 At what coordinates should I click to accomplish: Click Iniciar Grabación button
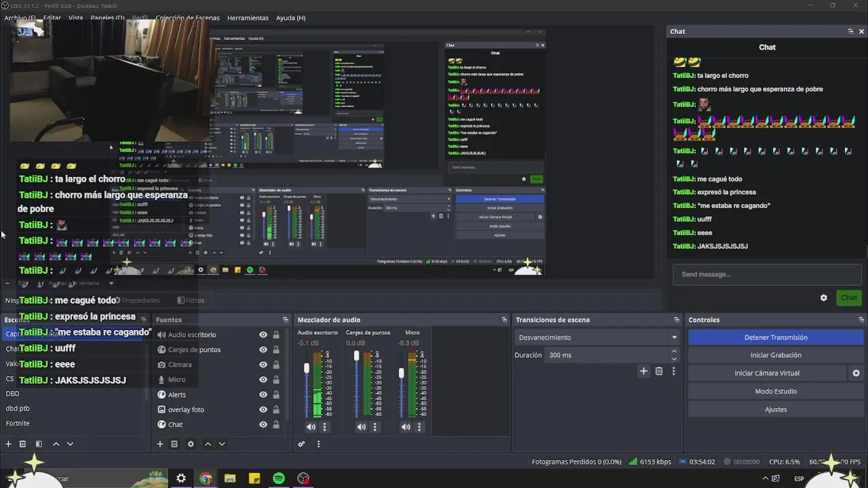pyautogui.click(x=776, y=355)
